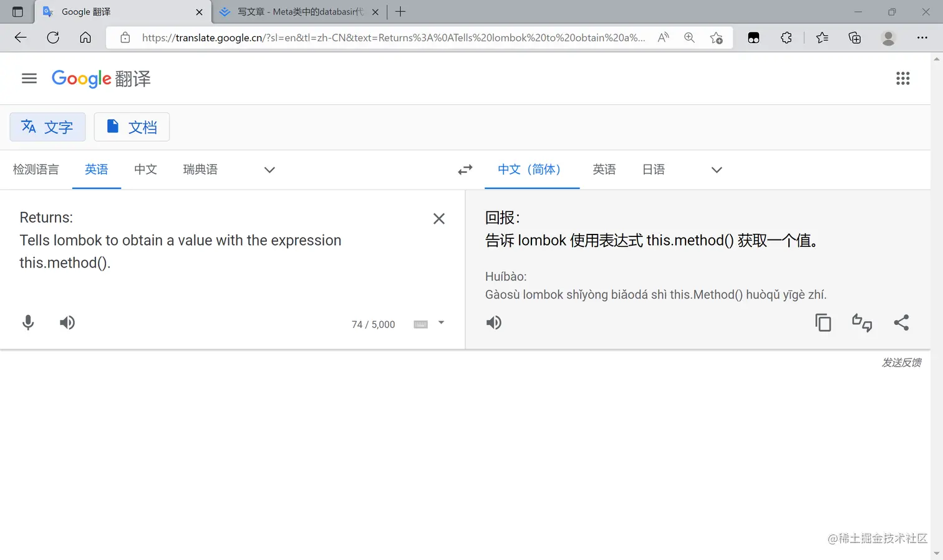Start voice input with microphone

click(28, 322)
